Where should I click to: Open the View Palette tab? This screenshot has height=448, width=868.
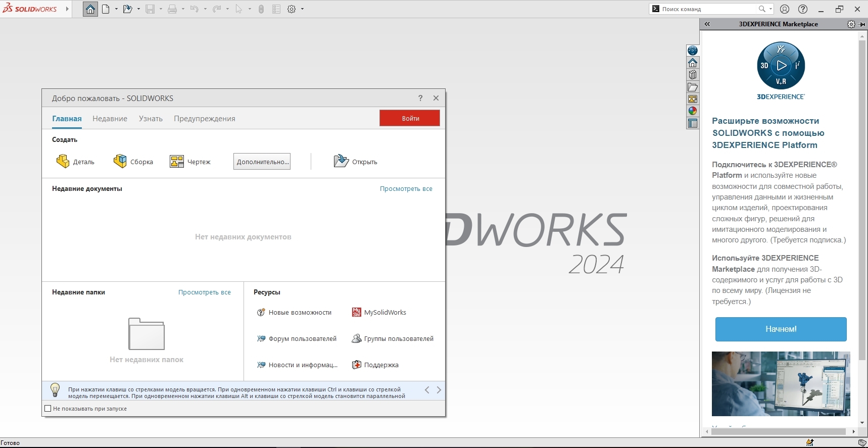(x=693, y=99)
